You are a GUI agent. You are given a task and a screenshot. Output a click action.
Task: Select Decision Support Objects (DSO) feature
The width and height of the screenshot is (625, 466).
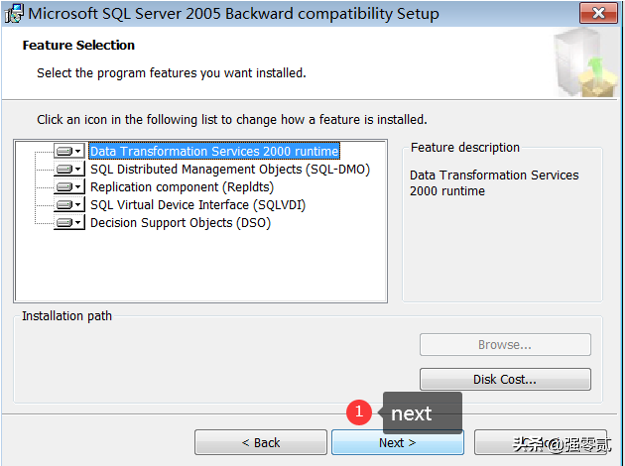point(180,223)
